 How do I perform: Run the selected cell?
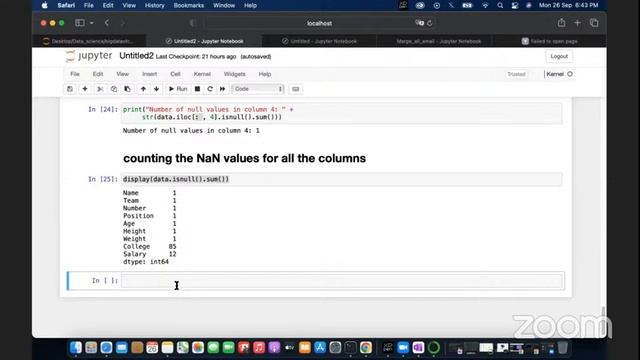coord(178,89)
